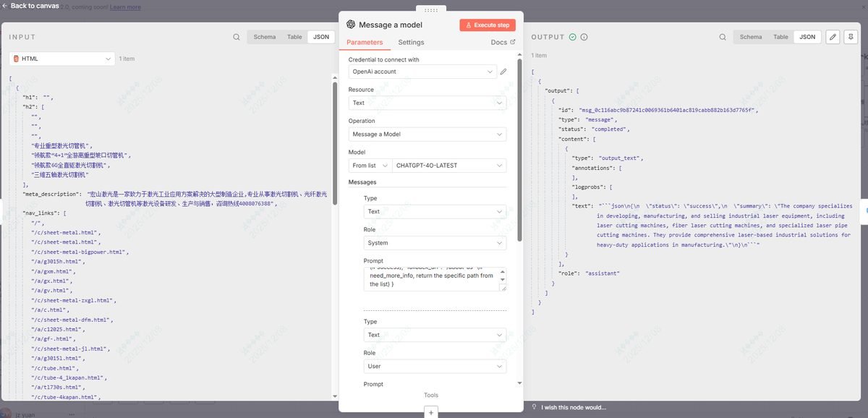Click the "/a/g3015h.html" value in input
The height and width of the screenshot is (418, 868).
[57, 261]
